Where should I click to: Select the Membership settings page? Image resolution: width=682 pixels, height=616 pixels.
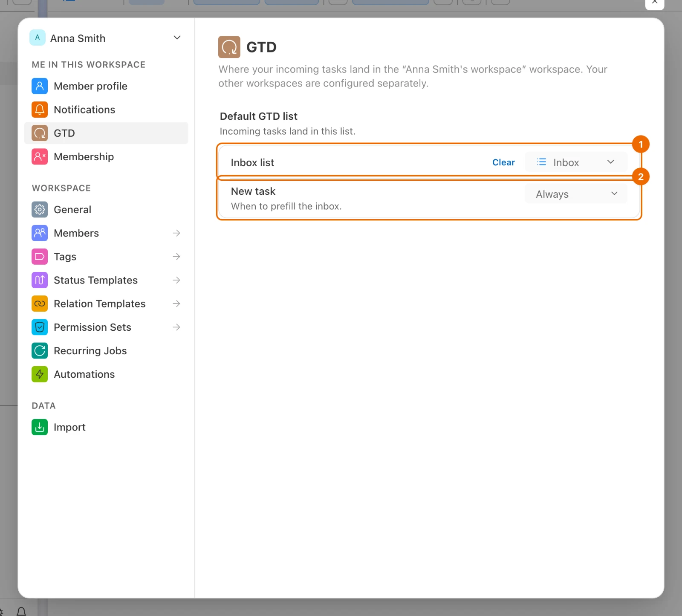106,156
